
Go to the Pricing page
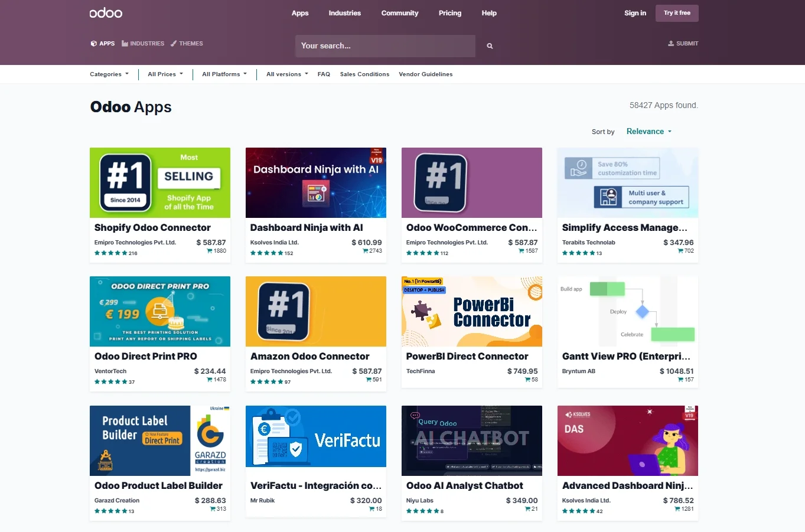pos(450,13)
